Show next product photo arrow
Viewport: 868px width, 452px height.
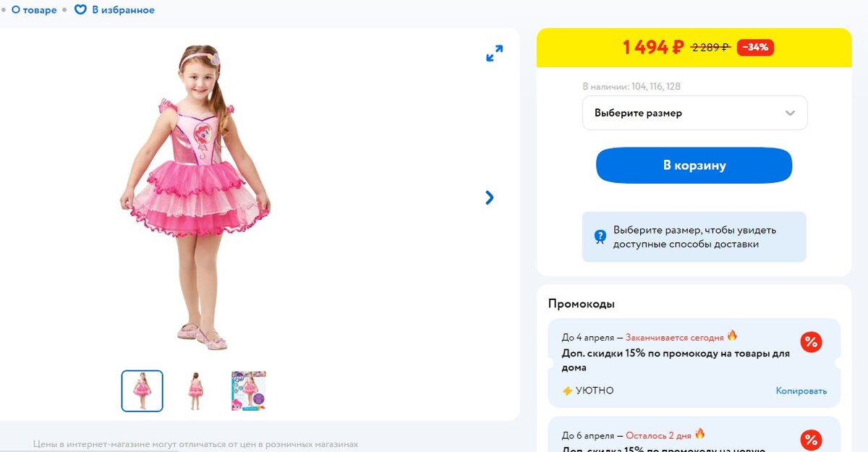coord(490,197)
